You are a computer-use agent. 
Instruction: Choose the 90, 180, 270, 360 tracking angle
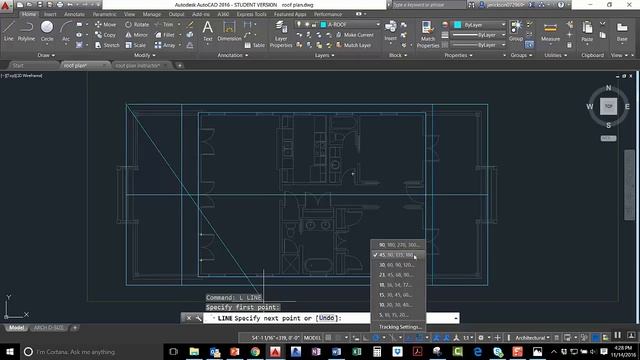pos(398,245)
